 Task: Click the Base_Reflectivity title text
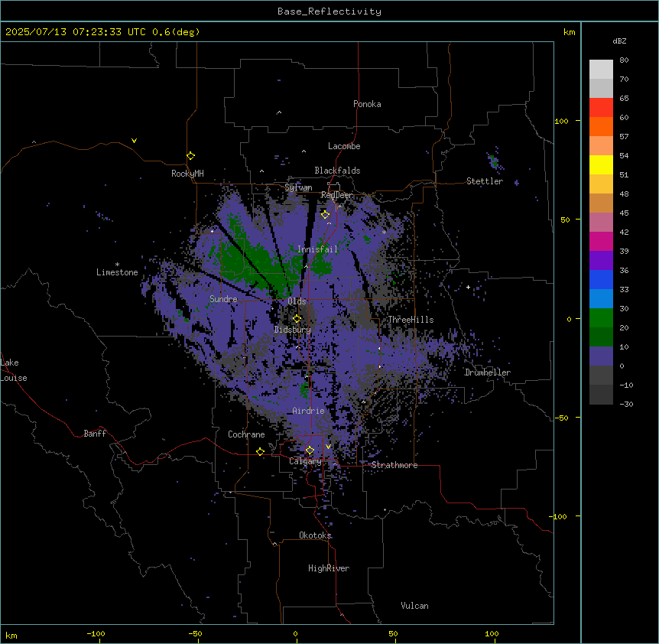[x=329, y=11]
